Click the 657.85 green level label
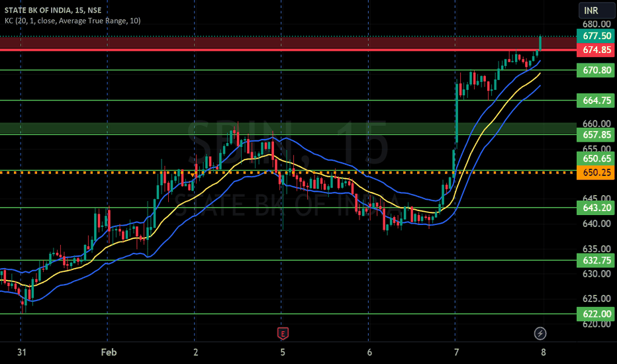617x364 pixels. pos(596,134)
